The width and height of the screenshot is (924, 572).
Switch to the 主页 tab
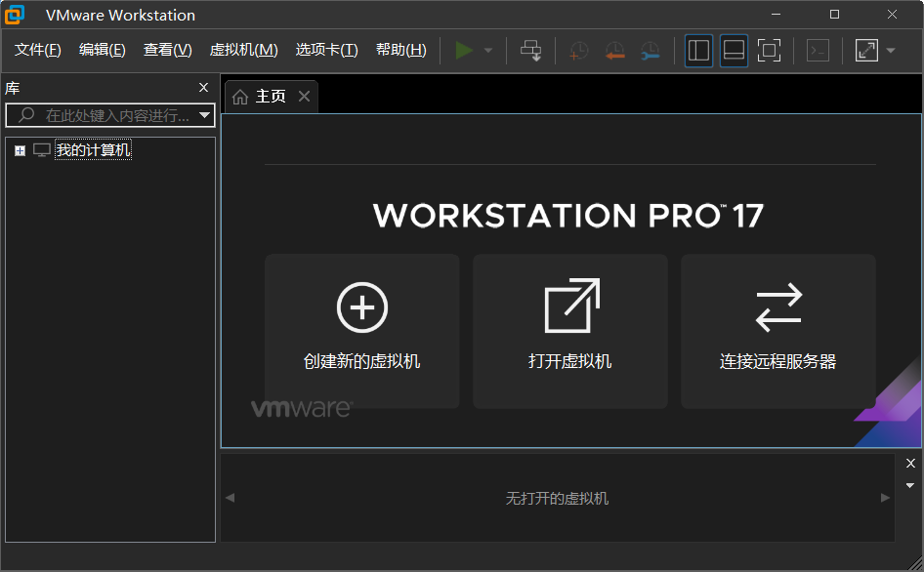pyautogui.click(x=272, y=96)
